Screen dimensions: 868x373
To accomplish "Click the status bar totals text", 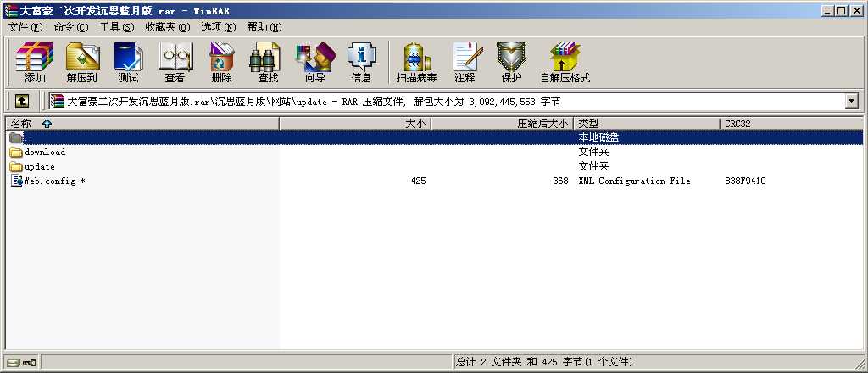I will 544,363.
